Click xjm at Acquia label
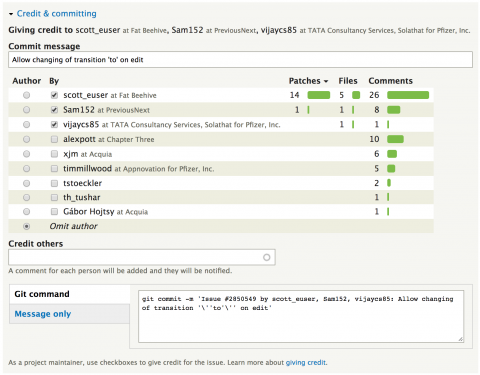 tap(88, 154)
